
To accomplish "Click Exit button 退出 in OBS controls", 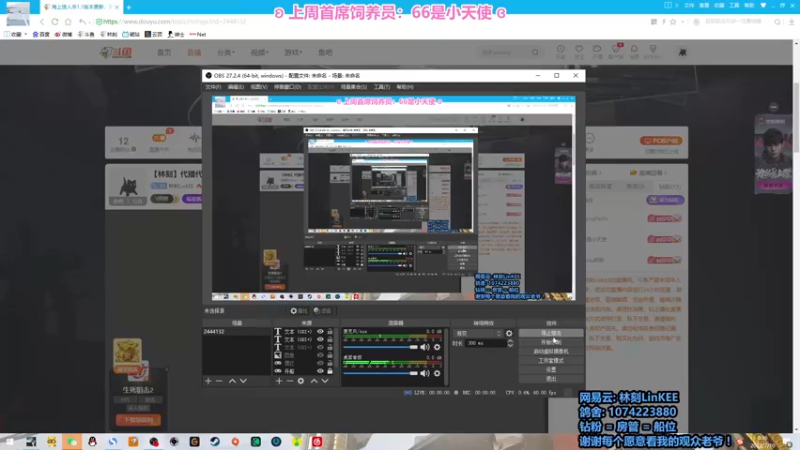I will (551, 379).
